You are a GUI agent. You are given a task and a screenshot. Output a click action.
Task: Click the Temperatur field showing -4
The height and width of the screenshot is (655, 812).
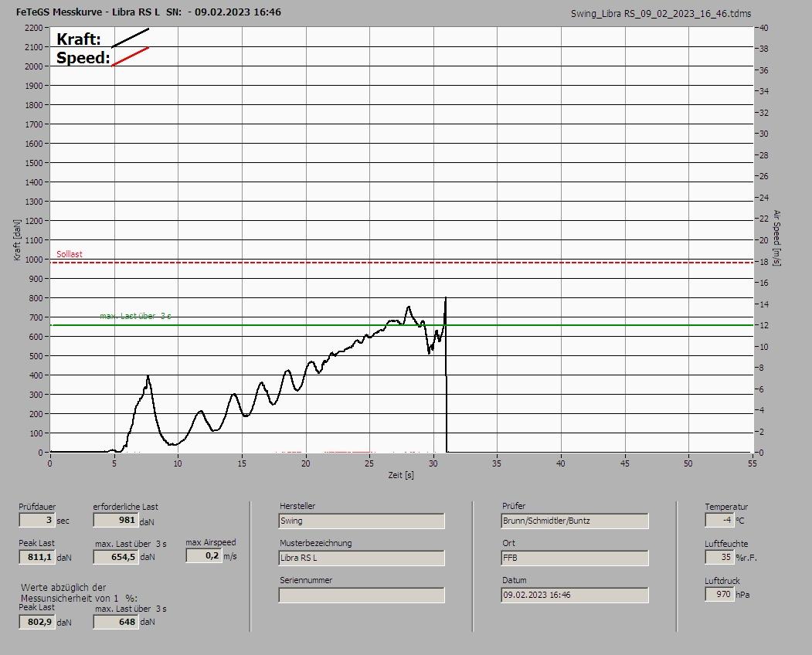(x=719, y=520)
